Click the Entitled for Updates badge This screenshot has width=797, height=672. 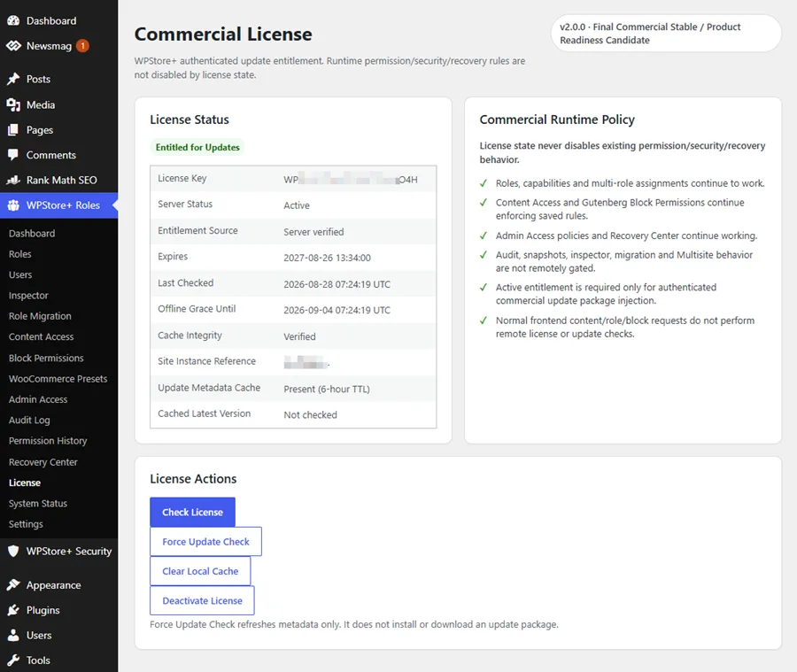tap(197, 147)
